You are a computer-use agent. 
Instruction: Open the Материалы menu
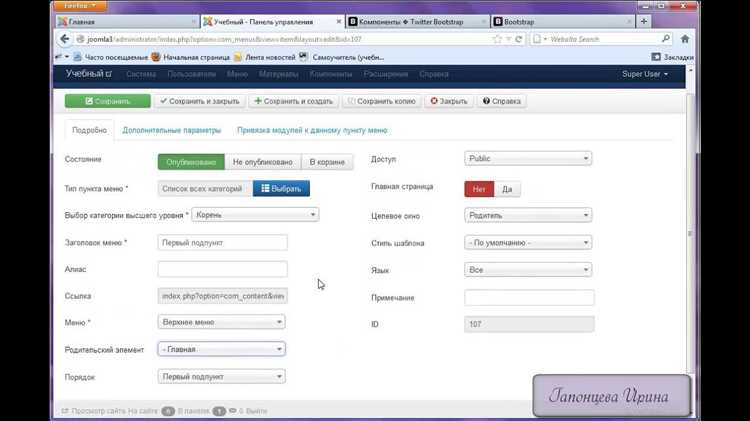coord(278,74)
